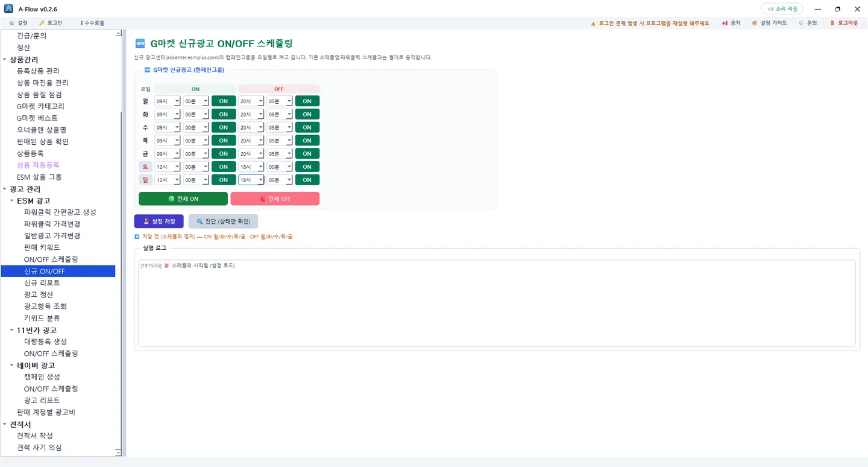This screenshot has width=868, height=467.
Task: Click inside the 실행 로그 log box
Action: tap(497, 303)
